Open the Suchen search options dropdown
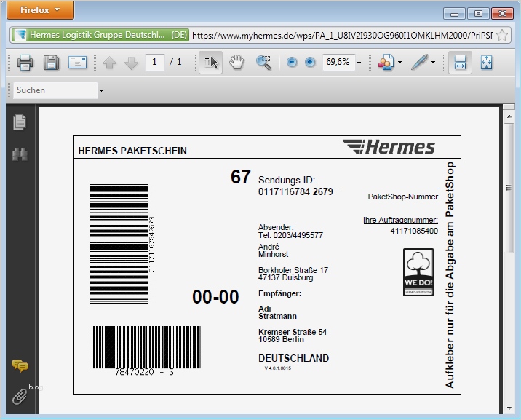The image size is (521, 420). coord(101,90)
